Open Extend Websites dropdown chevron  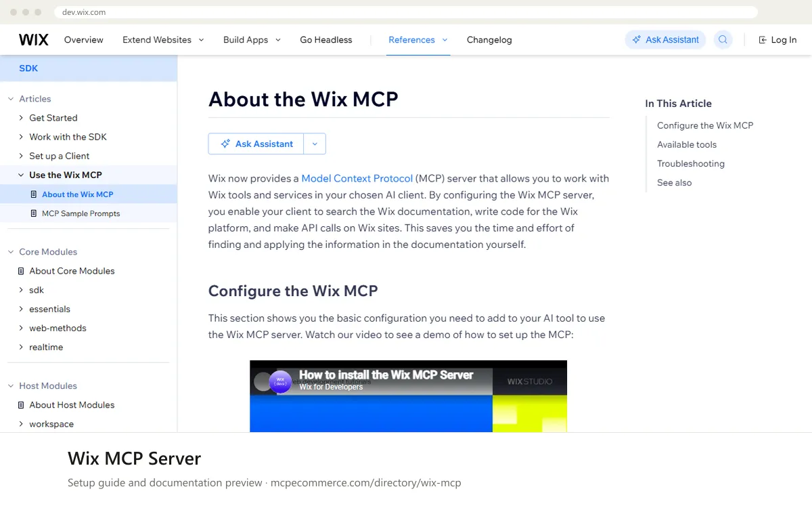coord(201,40)
